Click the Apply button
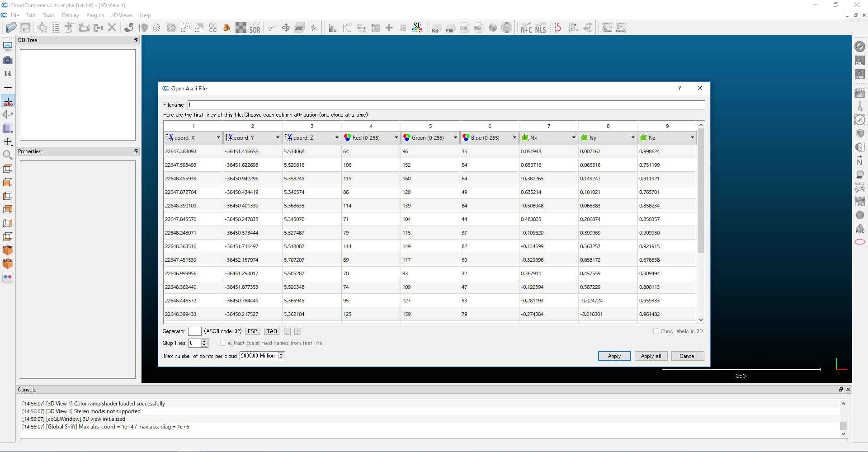 pos(614,356)
